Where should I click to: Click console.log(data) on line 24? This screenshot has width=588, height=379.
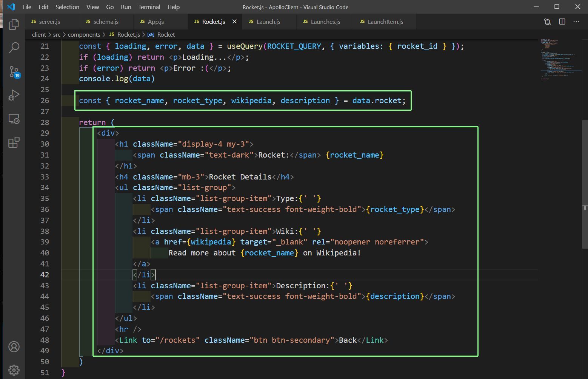[117, 79]
